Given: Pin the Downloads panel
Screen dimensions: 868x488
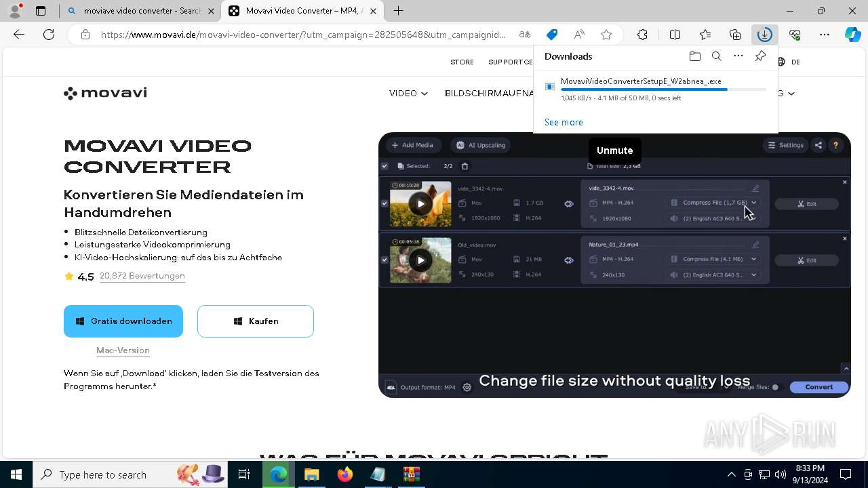Looking at the screenshot, I should pos(760,56).
